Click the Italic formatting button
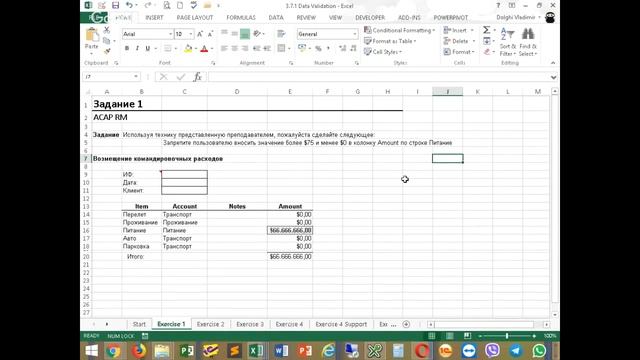This screenshot has width=640, height=360. click(137, 49)
